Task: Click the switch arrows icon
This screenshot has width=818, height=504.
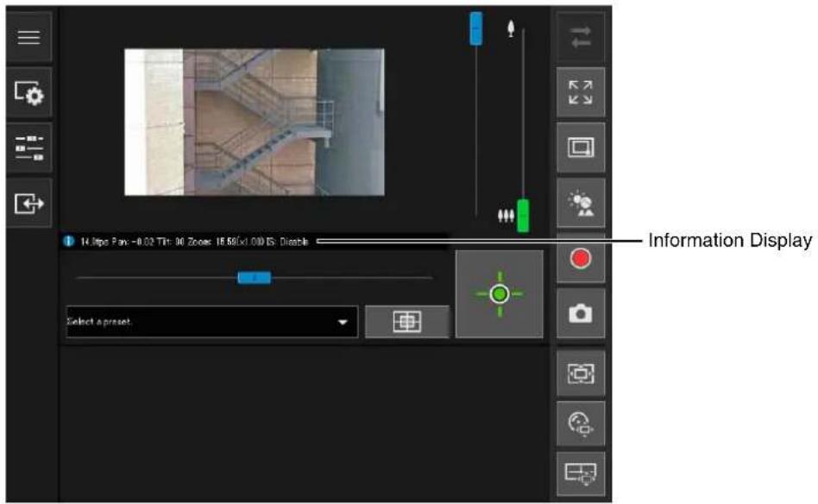Action: [581, 37]
